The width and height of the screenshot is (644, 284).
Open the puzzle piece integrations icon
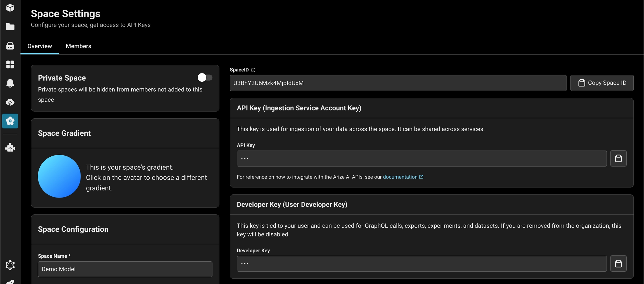click(10, 147)
